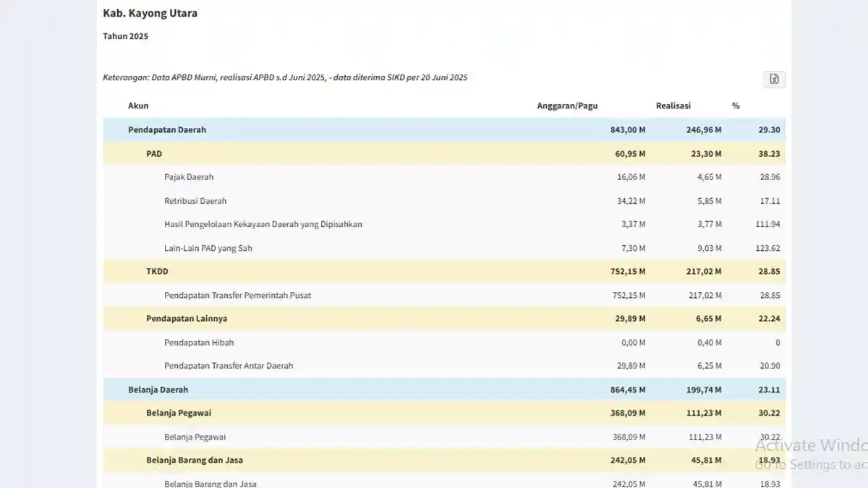Click the Anggaran/Pagu column header
Viewport: 868px width, 488px height.
point(567,106)
